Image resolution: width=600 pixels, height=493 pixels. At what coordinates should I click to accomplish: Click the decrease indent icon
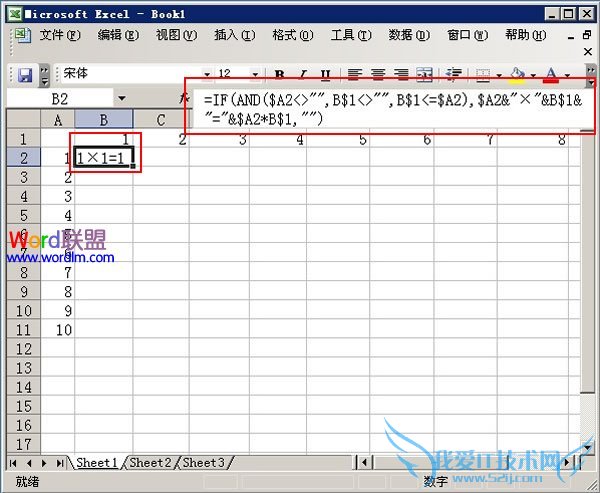click(454, 74)
